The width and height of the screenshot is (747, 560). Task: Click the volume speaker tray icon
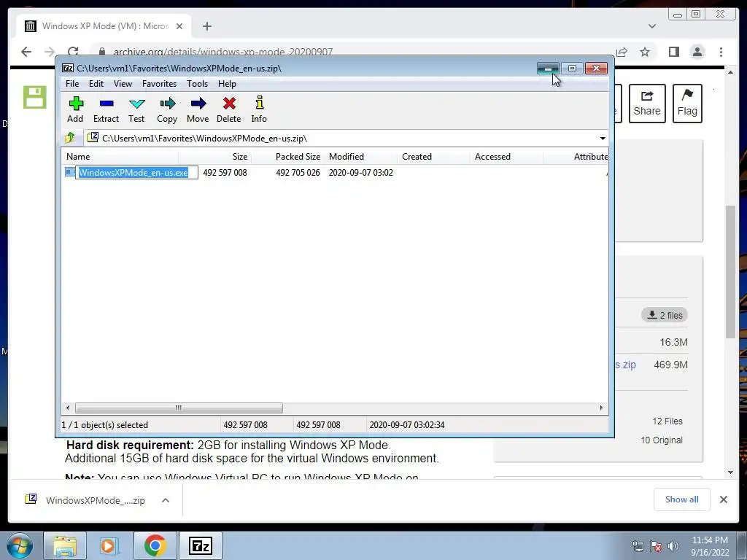pyautogui.click(x=673, y=546)
